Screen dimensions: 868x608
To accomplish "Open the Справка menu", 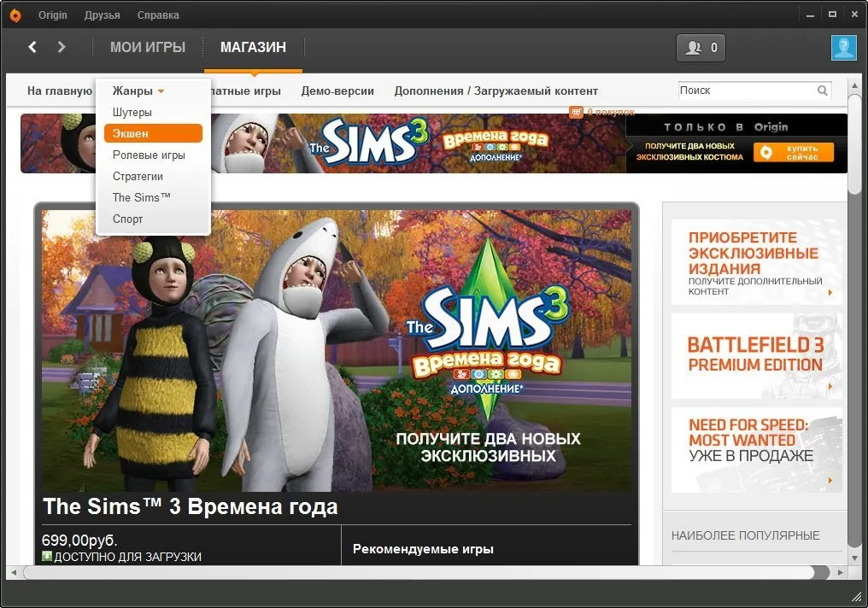I will point(158,15).
